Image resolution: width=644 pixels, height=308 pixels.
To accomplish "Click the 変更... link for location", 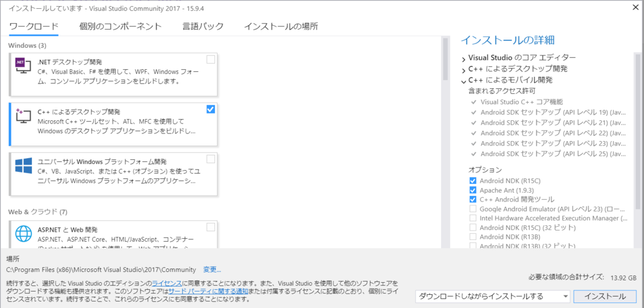I will [212, 270].
